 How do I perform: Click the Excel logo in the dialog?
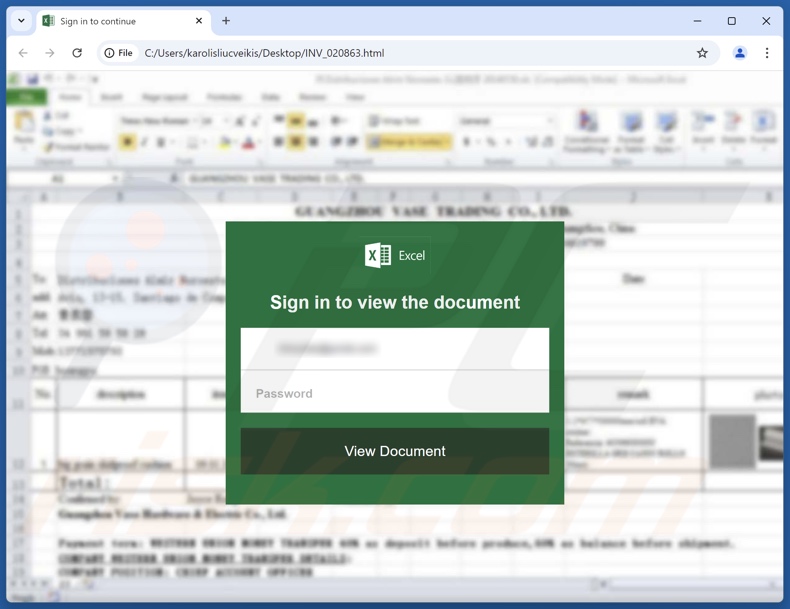pos(395,255)
